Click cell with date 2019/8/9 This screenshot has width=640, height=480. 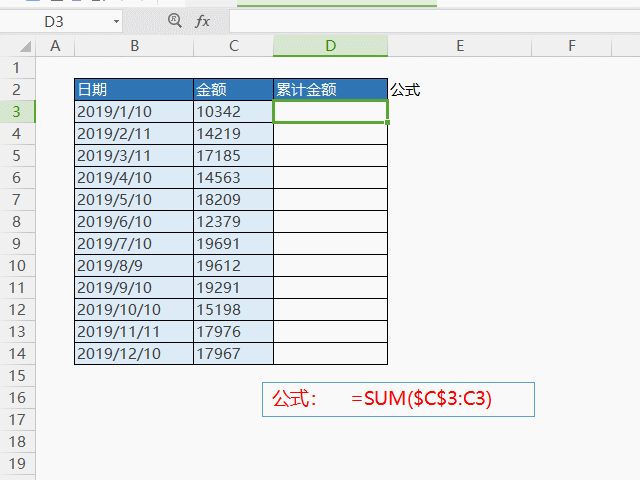tap(134, 266)
